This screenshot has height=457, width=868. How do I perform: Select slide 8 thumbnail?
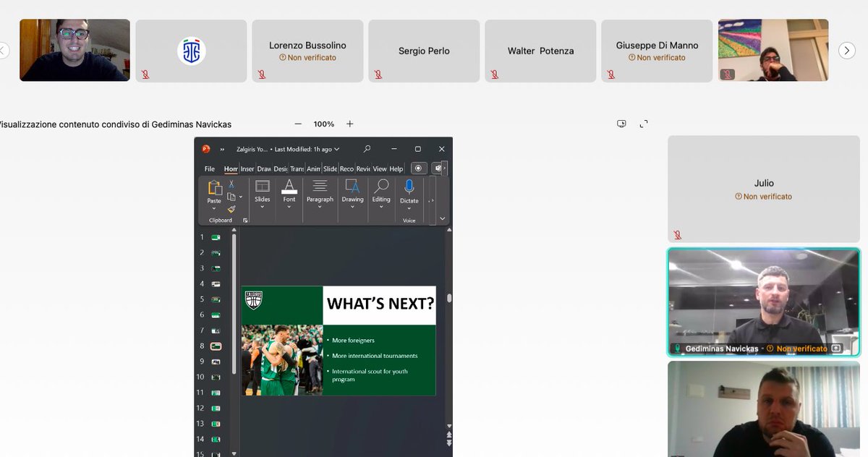point(216,346)
